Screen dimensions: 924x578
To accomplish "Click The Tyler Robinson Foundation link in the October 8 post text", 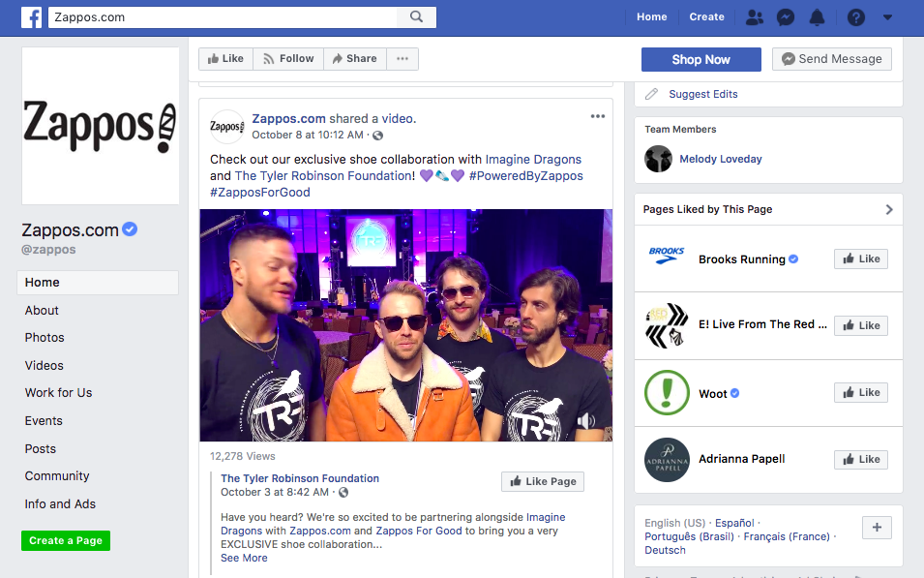I will click(323, 176).
